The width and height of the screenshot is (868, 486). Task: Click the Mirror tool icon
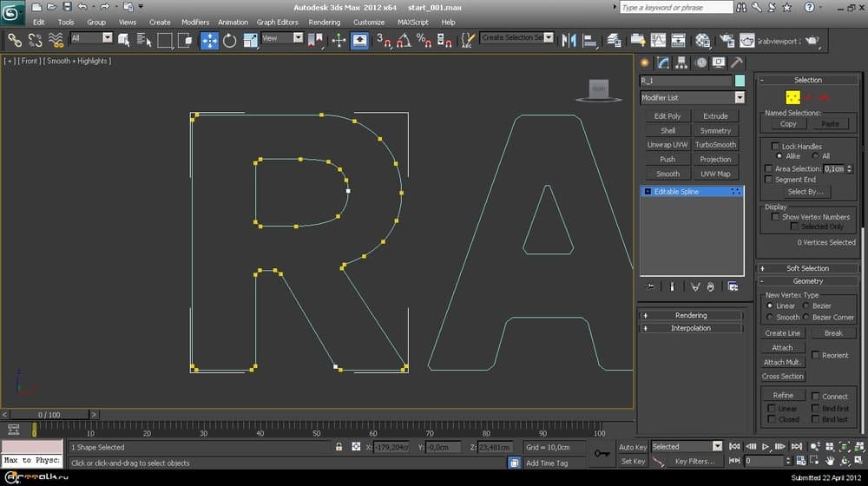click(x=569, y=40)
